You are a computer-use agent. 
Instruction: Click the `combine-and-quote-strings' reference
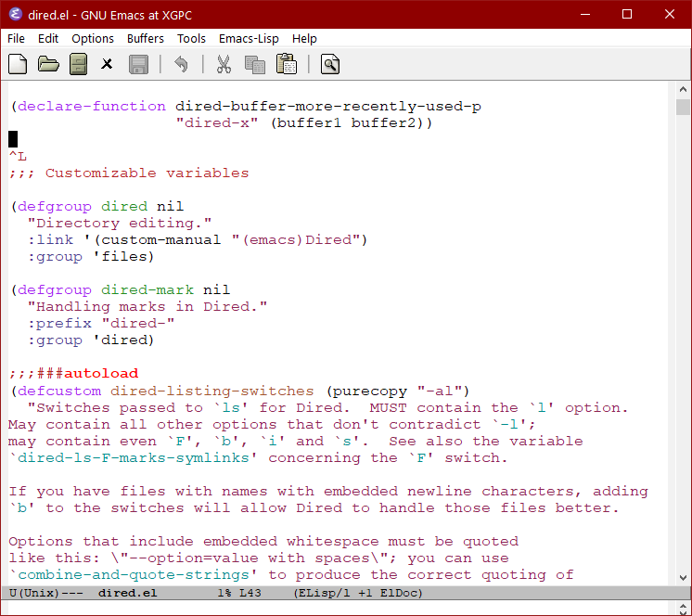(x=134, y=575)
